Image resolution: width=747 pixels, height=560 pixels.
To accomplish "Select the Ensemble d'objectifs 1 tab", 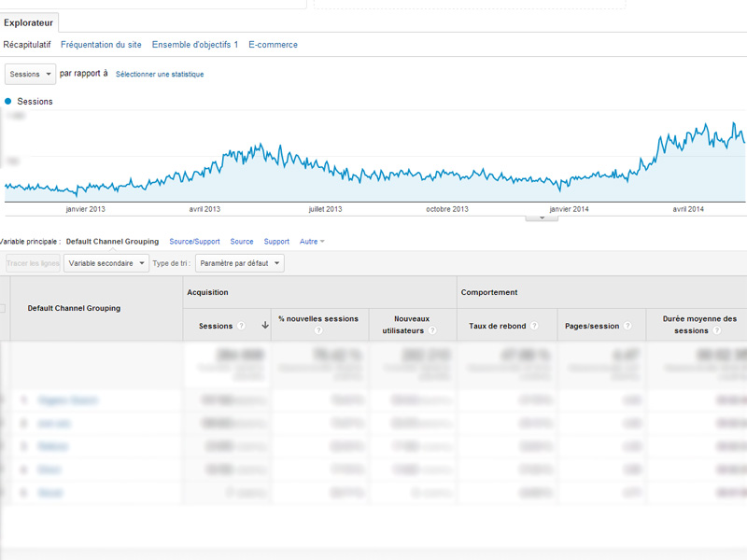I will click(x=194, y=45).
